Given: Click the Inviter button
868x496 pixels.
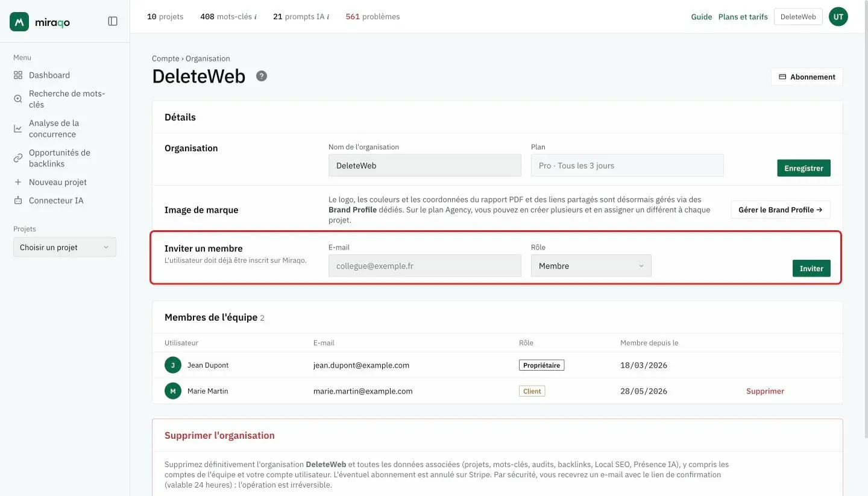Looking at the screenshot, I should pyautogui.click(x=811, y=268).
